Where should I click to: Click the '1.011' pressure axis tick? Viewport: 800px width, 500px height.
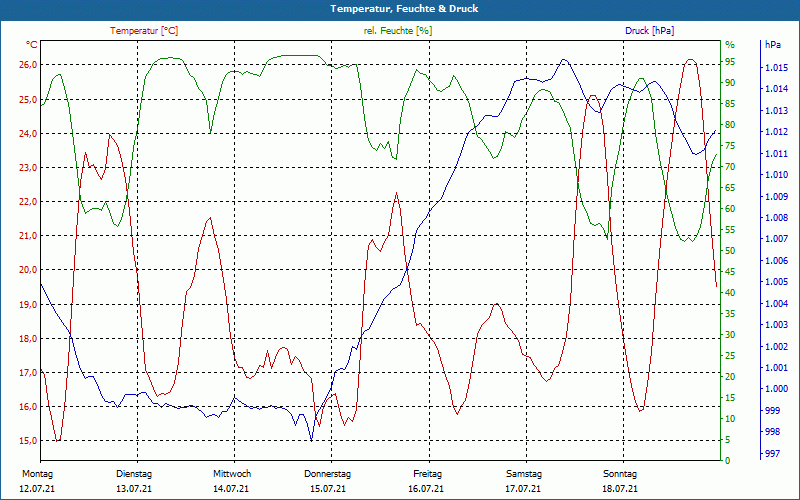tap(776, 154)
